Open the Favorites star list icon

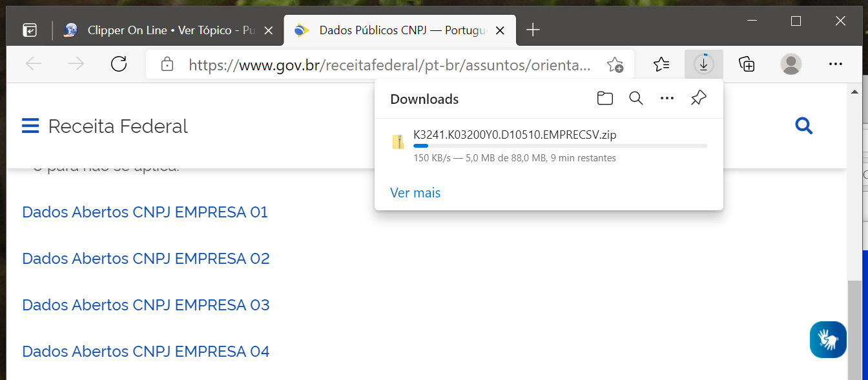(x=661, y=64)
